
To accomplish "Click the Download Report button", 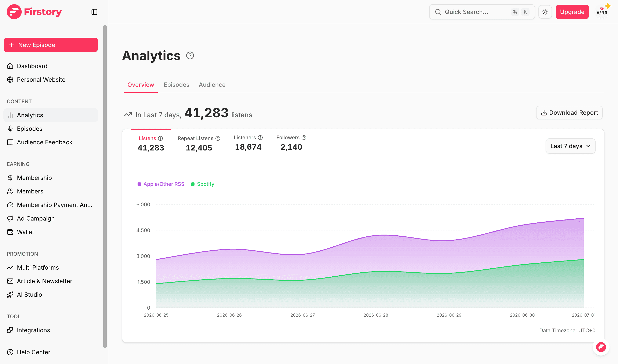I will 570,113.
